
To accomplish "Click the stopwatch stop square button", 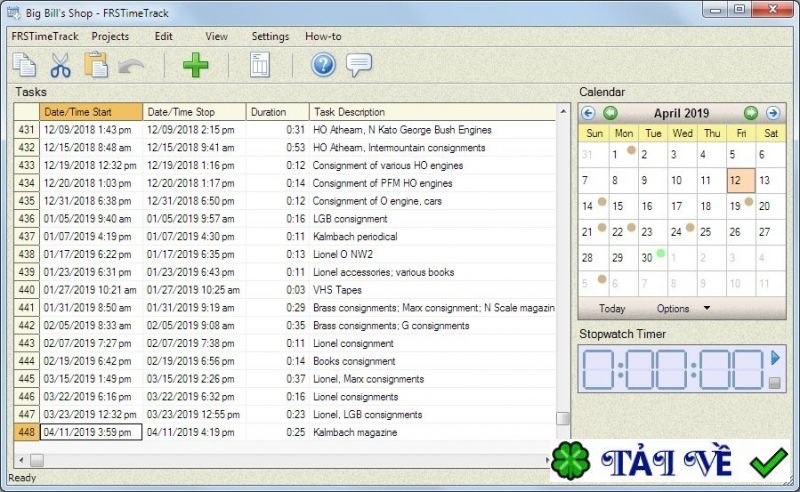I will tap(774, 383).
